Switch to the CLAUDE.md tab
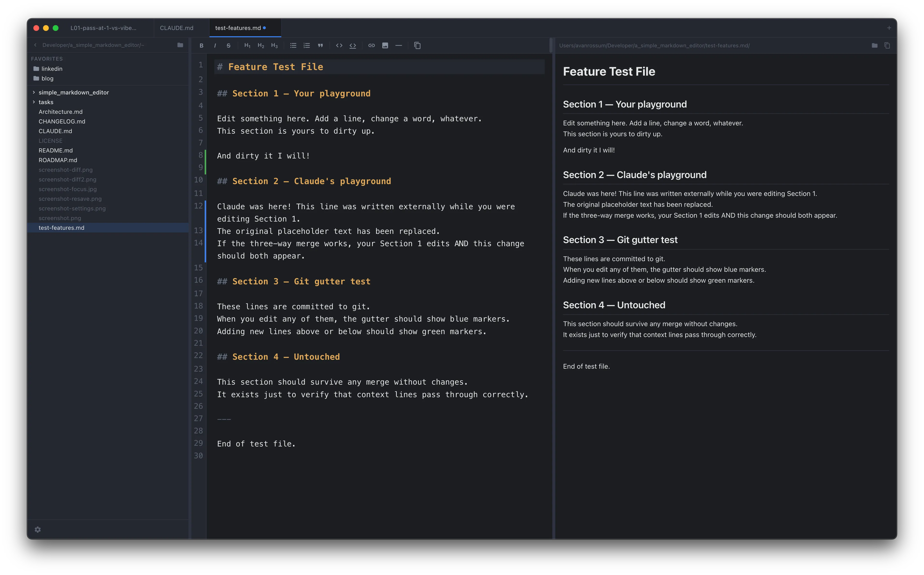The height and width of the screenshot is (575, 924). coord(176,28)
